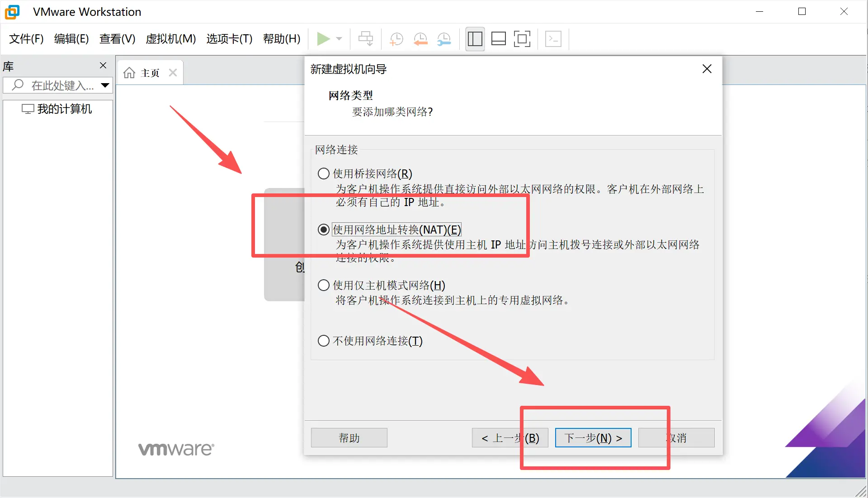Click the VMware Workstation title text
868x498 pixels.
point(87,12)
